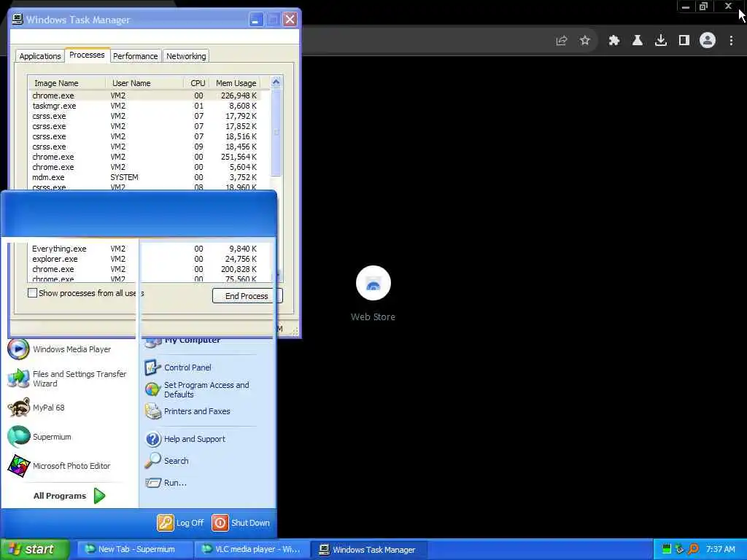
Task: Bookmark this tab with star icon
Action: tap(585, 41)
